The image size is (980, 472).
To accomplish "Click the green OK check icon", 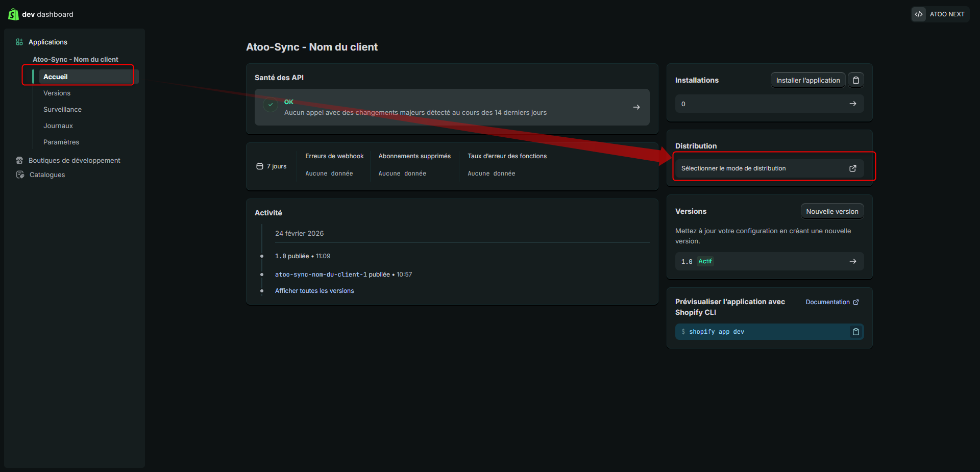I will (x=271, y=105).
